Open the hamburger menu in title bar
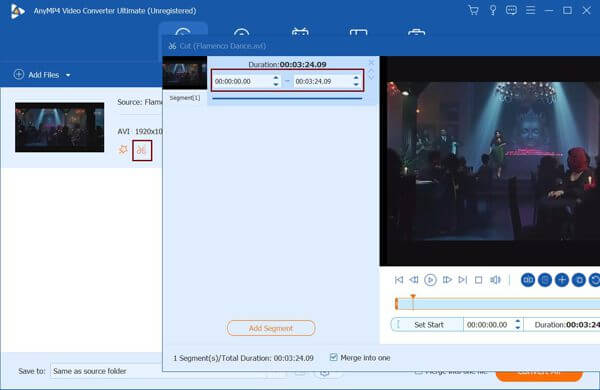Screen dimensions: 600x390 click(530, 10)
